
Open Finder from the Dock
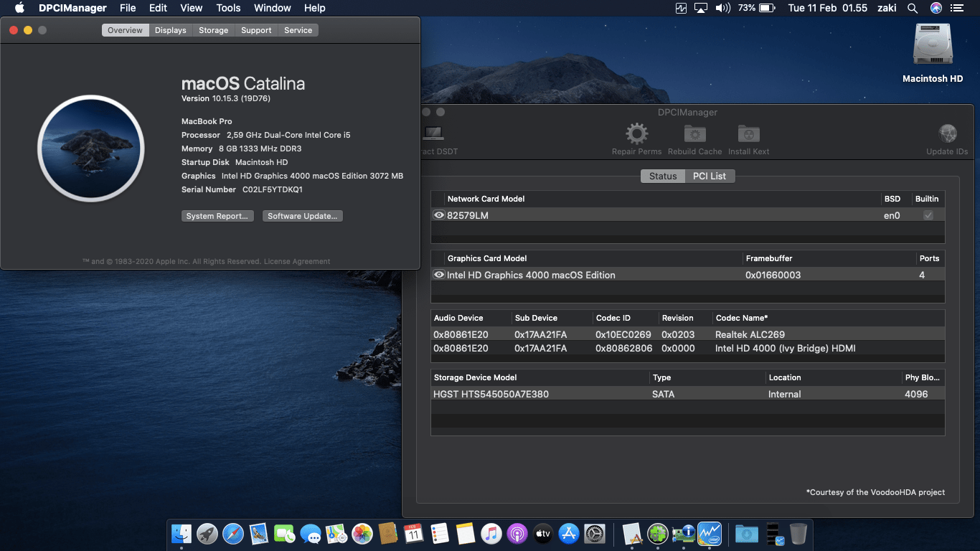182,534
